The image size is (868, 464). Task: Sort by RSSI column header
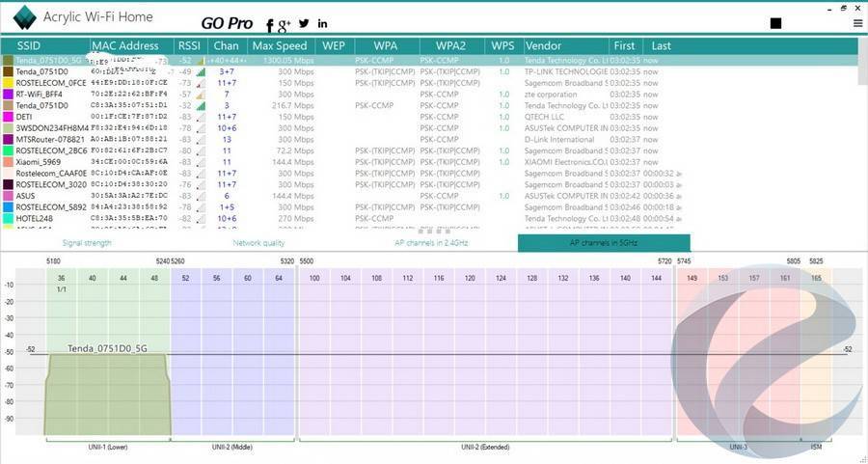[189, 45]
